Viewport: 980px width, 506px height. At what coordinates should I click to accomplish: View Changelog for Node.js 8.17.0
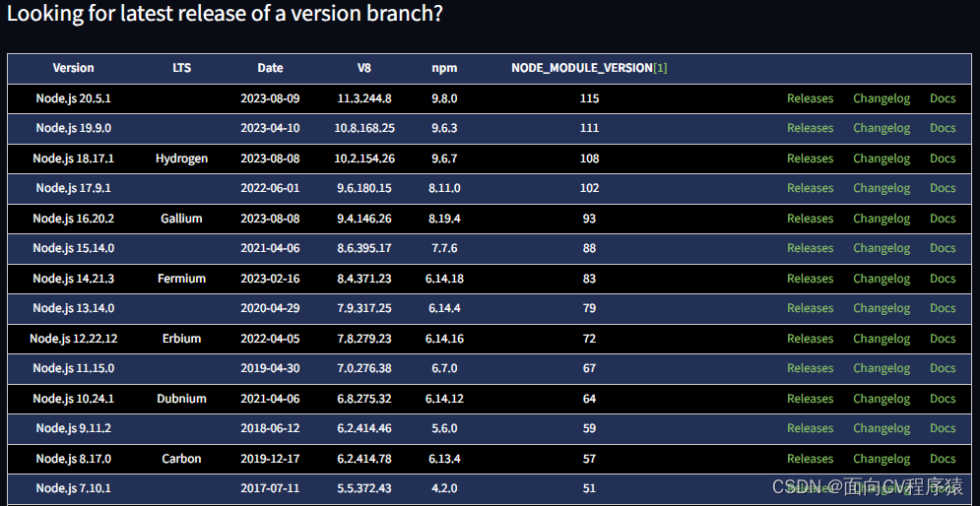(882, 459)
